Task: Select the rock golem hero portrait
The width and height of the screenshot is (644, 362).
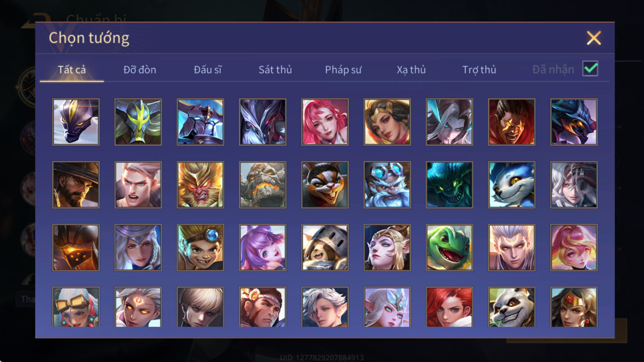Action: coord(262,185)
